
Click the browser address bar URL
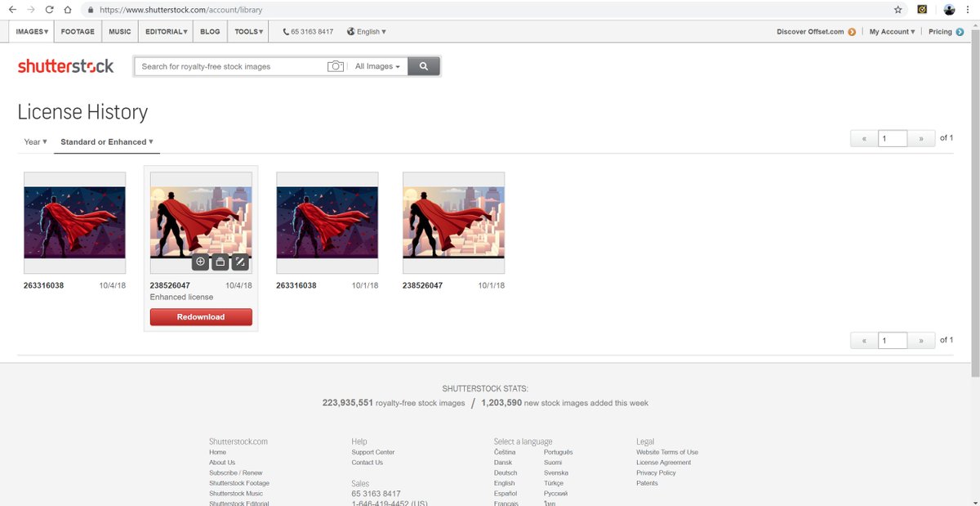181,10
